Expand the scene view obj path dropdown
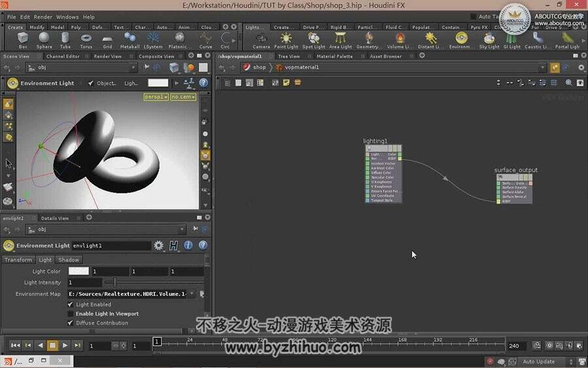The image size is (588, 368). coord(133,67)
